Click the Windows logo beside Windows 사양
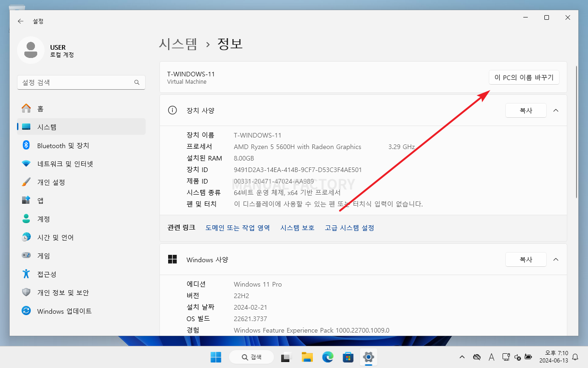The width and height of the screenshot is (588, 368). tap(172, 259)
